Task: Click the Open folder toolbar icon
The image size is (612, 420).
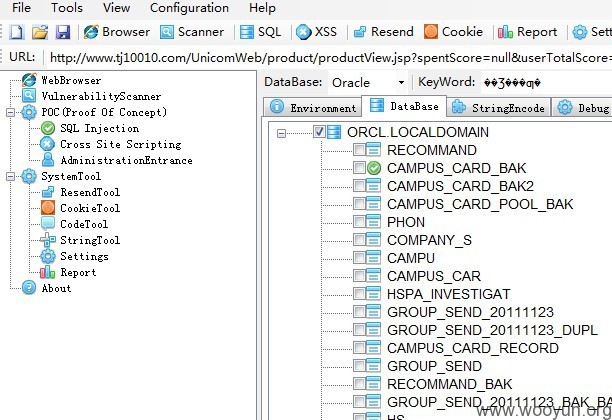Action: tap(40, 32)
